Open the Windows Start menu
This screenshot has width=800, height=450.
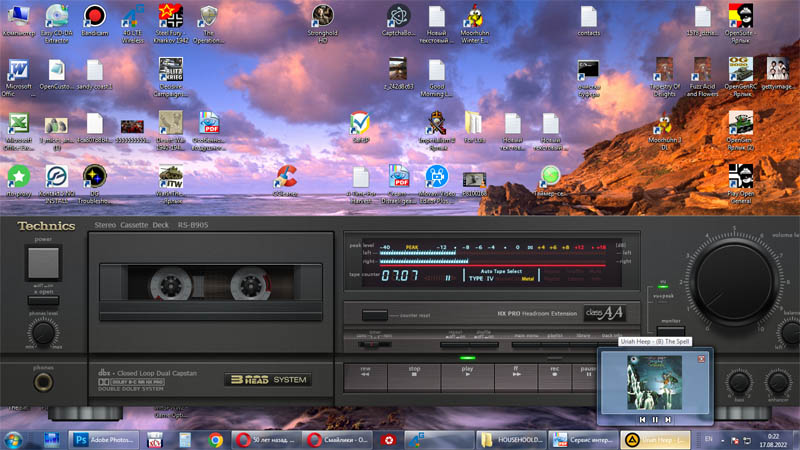13,440
